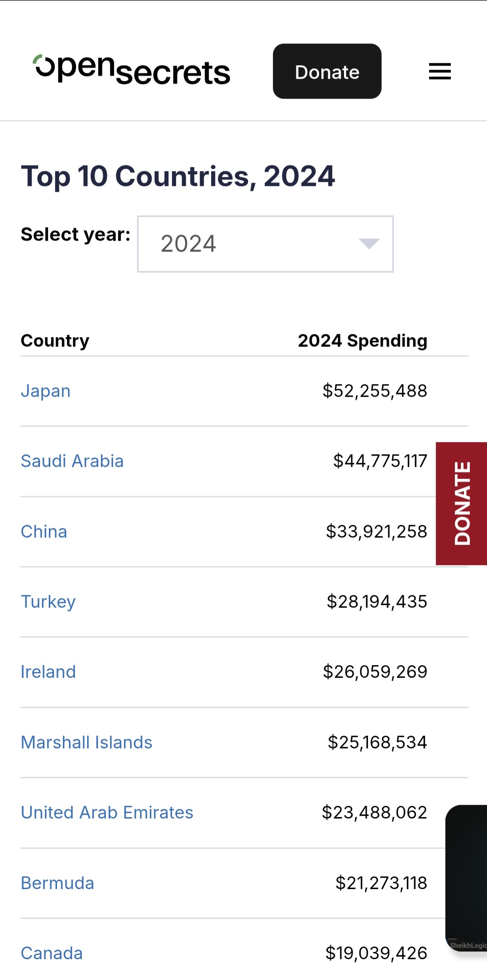Screen dimensions: 487x980
Task: Follow the China country link
Action: (44, 532)
